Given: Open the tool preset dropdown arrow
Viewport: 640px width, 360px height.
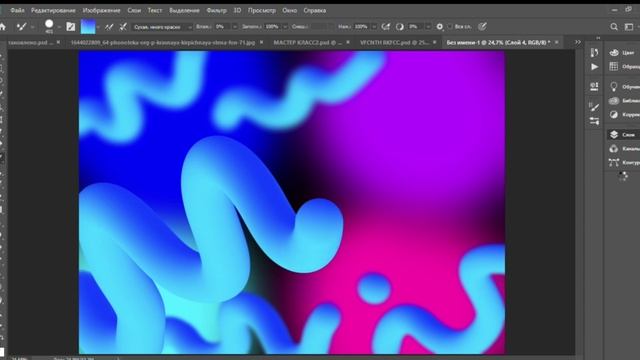Looking at the screenshot, I should point(32,27).
